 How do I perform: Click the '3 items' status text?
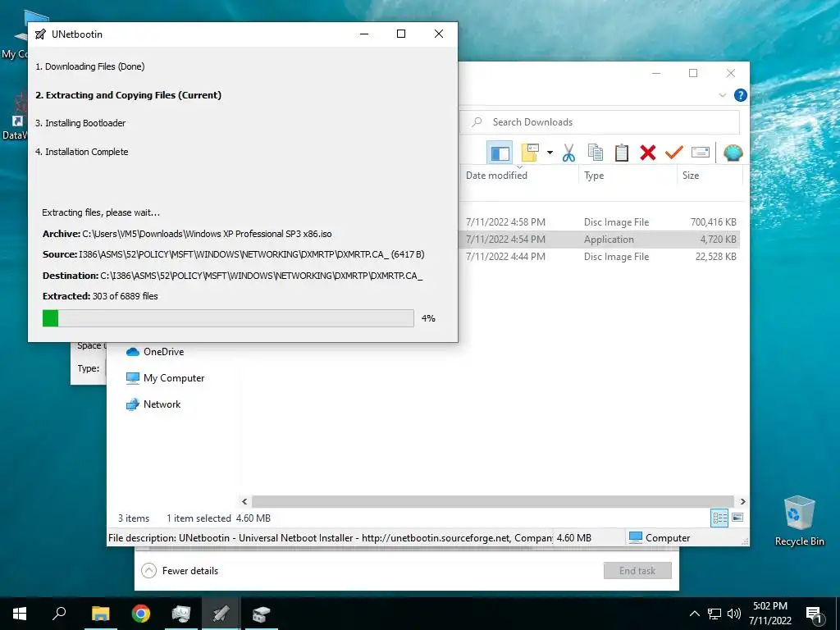(x=134, y=518)
